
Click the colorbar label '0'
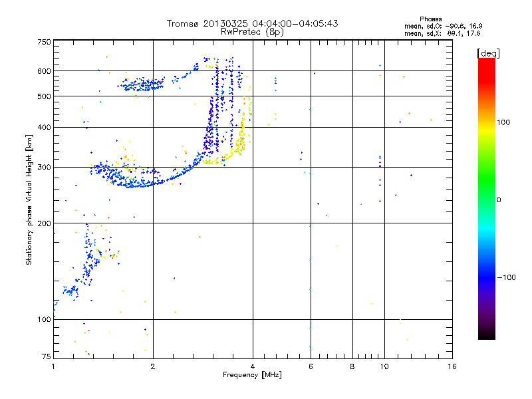(499, 200)
